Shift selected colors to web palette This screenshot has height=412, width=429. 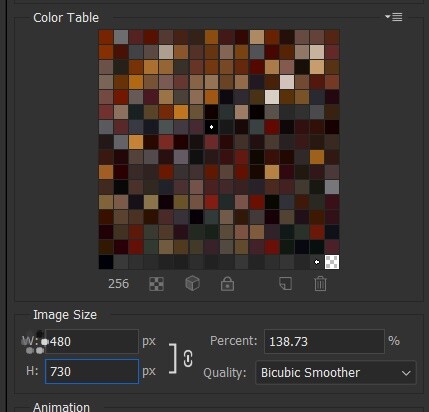click(192, 284)
